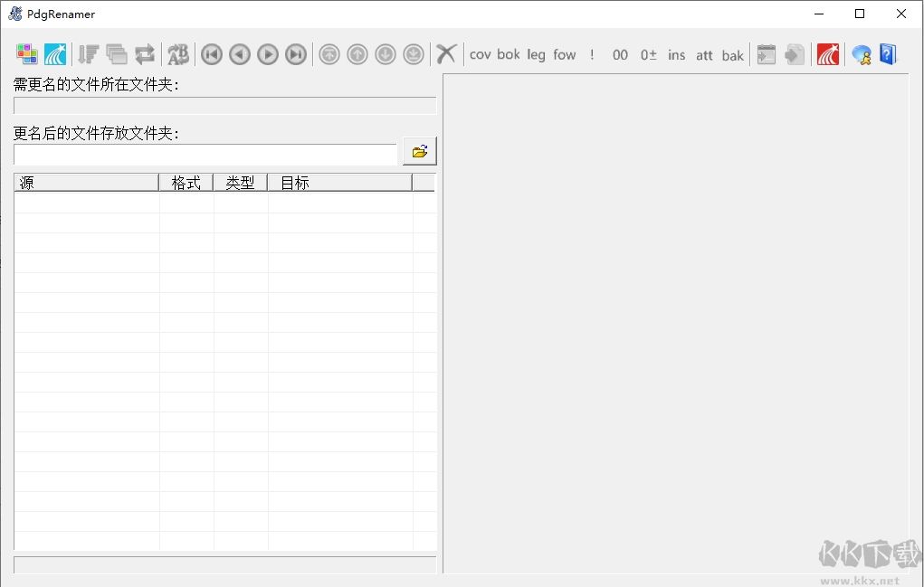
Task: Toggle the cov page type button
Action: pyautogui.click(x=480, y=54)
